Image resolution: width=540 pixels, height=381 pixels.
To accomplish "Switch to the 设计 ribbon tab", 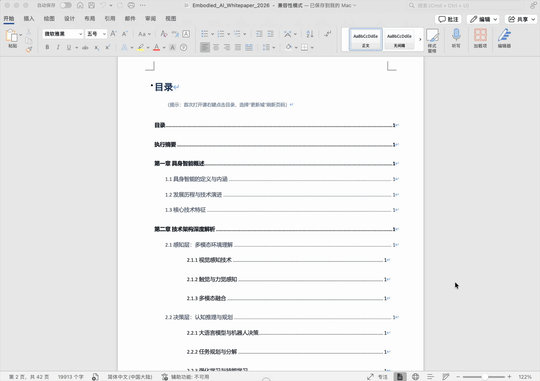I will [69, 19].
